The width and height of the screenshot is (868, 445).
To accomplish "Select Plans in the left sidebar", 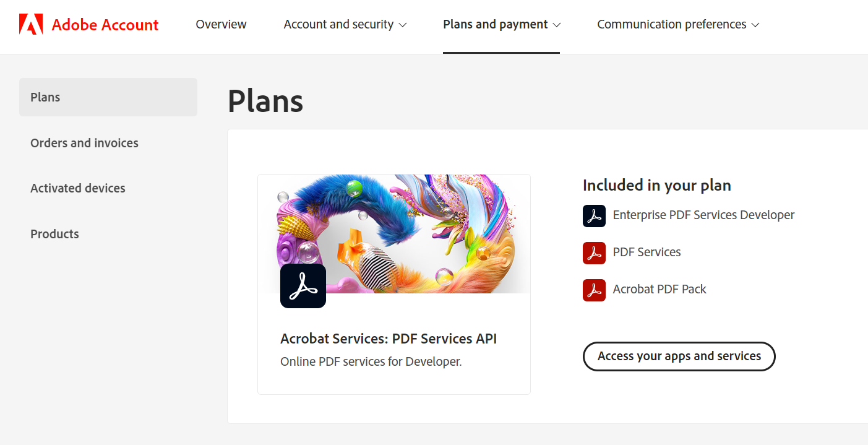I will pyautogui.click(x=45, y=97).
